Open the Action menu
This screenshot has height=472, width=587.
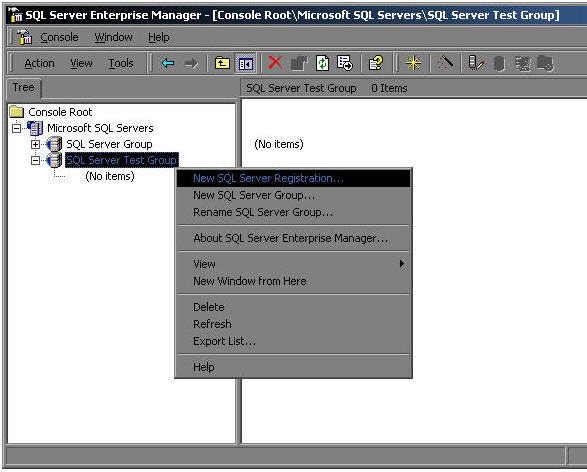pyautogui.click(x=39, y=64)
